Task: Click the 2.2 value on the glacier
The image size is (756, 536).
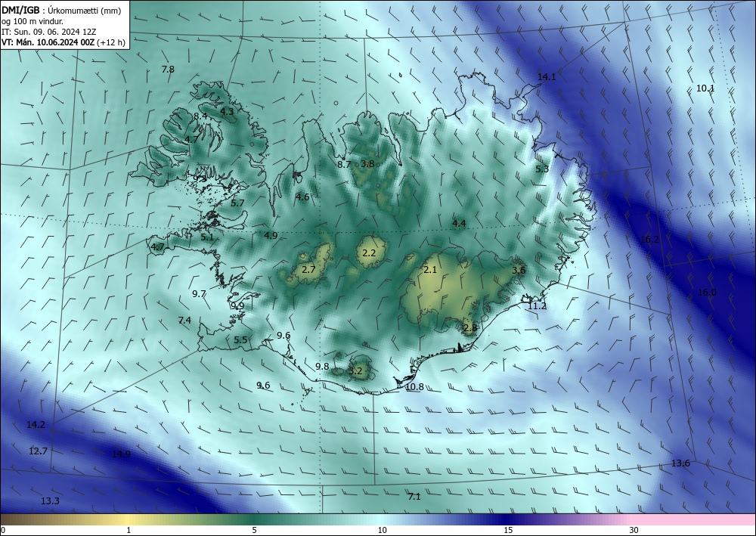Action: click(369, 253)
